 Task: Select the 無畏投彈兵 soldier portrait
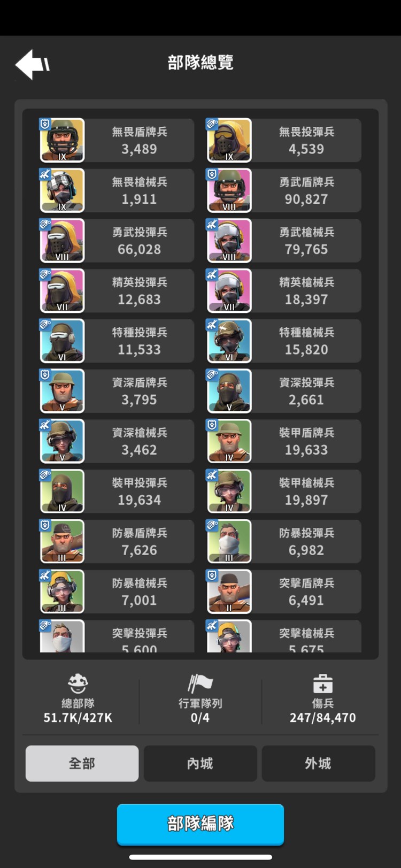(x=229, y=140)
